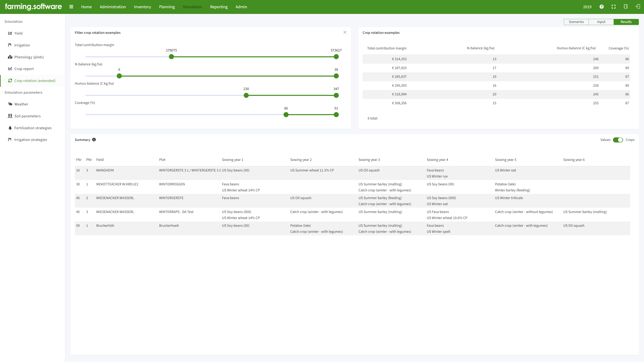The height and width of the screenshot is (362, 644).
Task: Click the Soil parameters icon
Action: click(10, 116)
